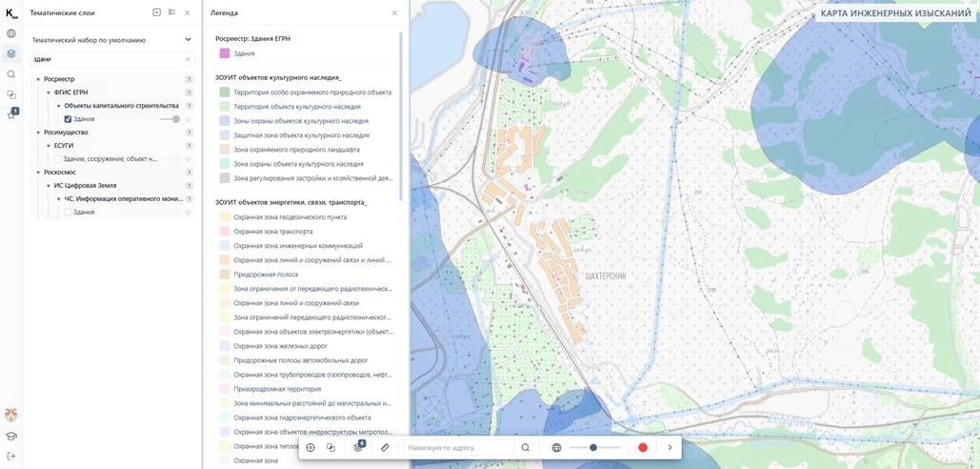Open the overlapping squares compare icon in sidebar
This screenshot has width=980, height=469.
tap(11, 94)
